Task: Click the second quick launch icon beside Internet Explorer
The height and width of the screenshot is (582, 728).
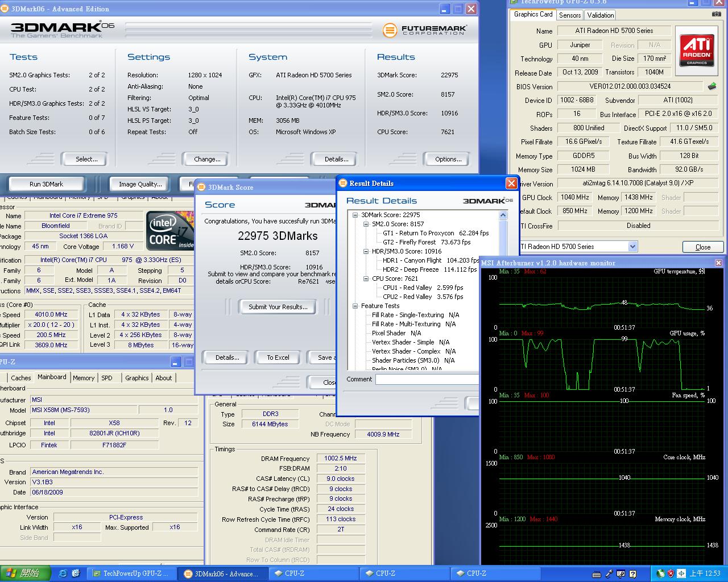Action: [x=76, y=573]
